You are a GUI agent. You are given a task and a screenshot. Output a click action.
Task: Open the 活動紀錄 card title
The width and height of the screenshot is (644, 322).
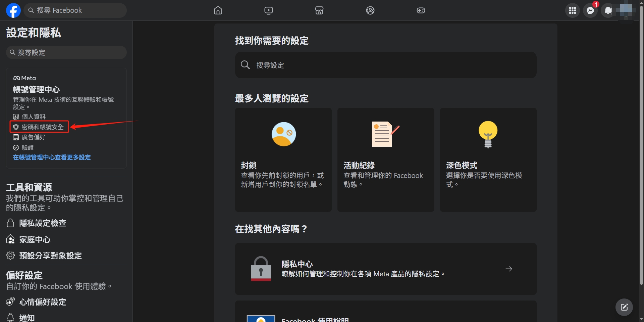pos(359,165)
